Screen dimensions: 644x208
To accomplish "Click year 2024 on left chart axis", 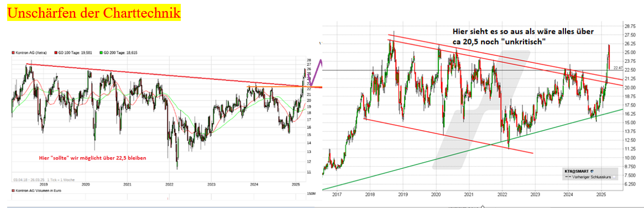I will pyautogui.click(x=254, y=185).
